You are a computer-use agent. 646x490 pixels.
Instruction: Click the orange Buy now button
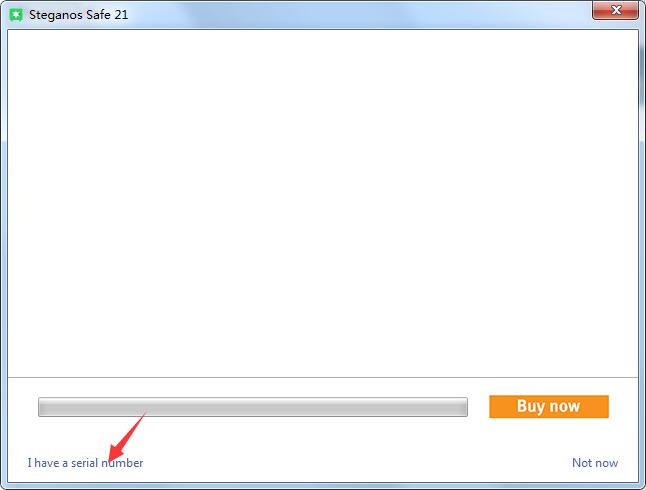click(549, 406)
